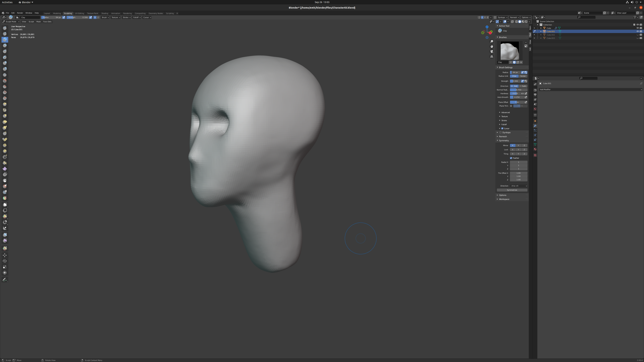This screenshot has width=644, height=362.
Task: Toggle Cube render visibility camera icon
Action: [x=641, y=28]
